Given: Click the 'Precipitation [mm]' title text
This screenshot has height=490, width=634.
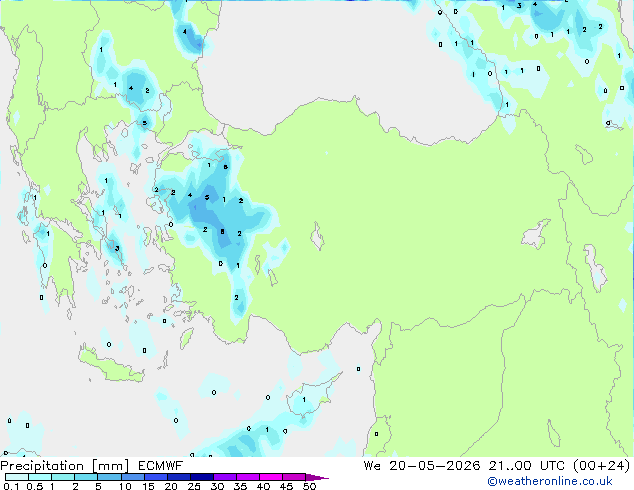Looking at the screenshot, I should (65, 466).
